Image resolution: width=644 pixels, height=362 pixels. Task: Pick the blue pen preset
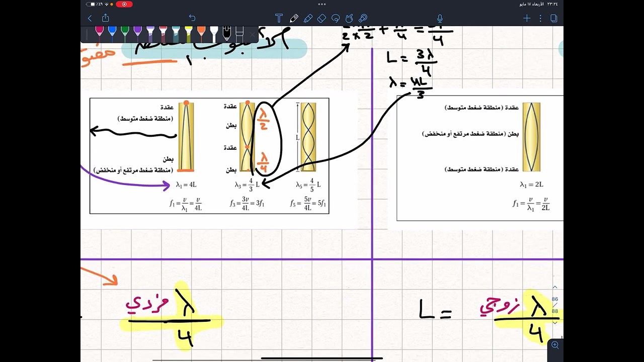pos(112,33)
